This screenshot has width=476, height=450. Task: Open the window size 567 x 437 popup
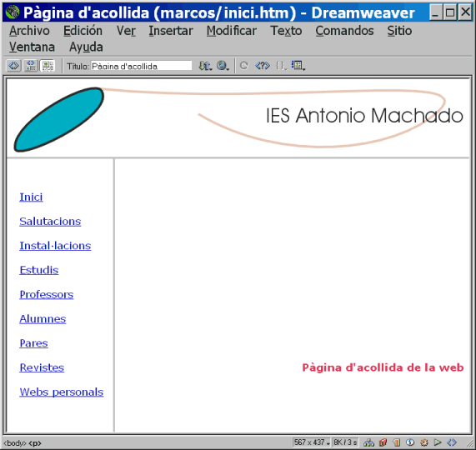(312, 442)
